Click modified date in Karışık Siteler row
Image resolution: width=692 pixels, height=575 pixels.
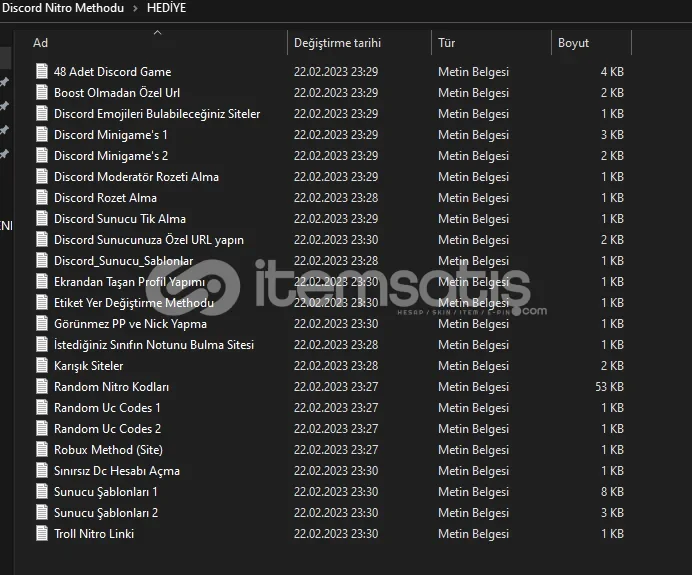[x=336, y=366]
